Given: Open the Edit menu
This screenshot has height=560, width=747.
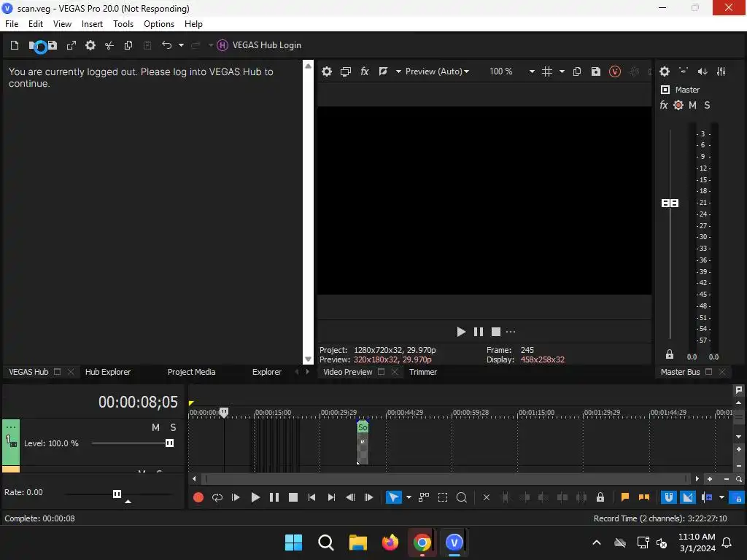Looking at the screenshot, I should click(x=36, y=24).
